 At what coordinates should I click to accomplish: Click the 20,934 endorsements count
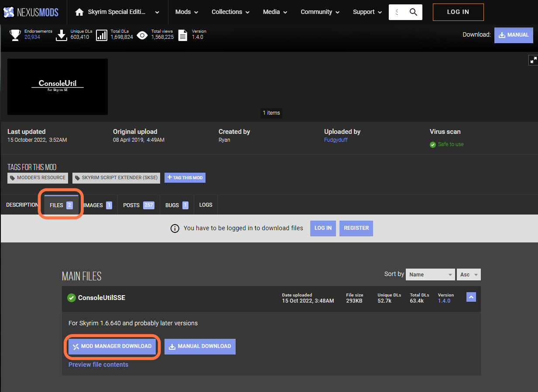click(32, 37)
